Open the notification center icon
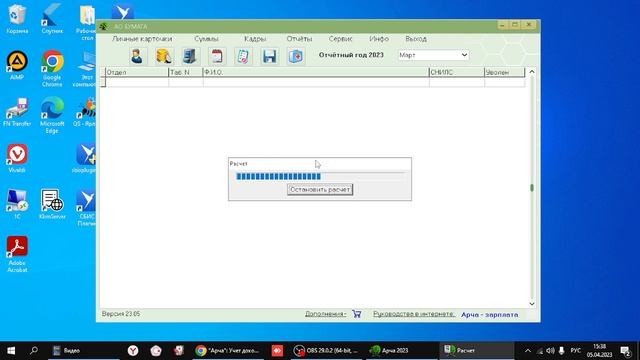Image resolution: width=640 pixels, height=360 pixels. click(x=625, y=351)
